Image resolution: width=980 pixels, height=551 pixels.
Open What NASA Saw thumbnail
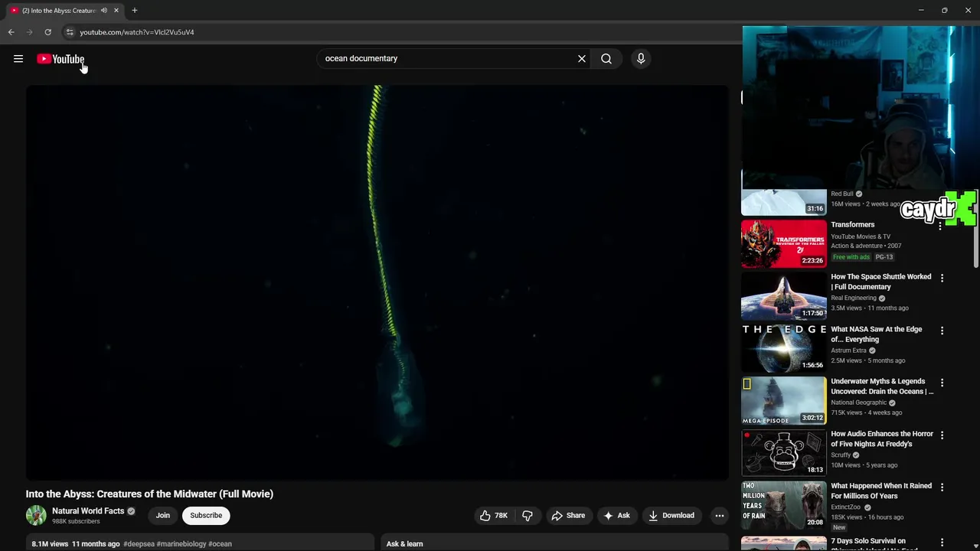click(784, 348)
